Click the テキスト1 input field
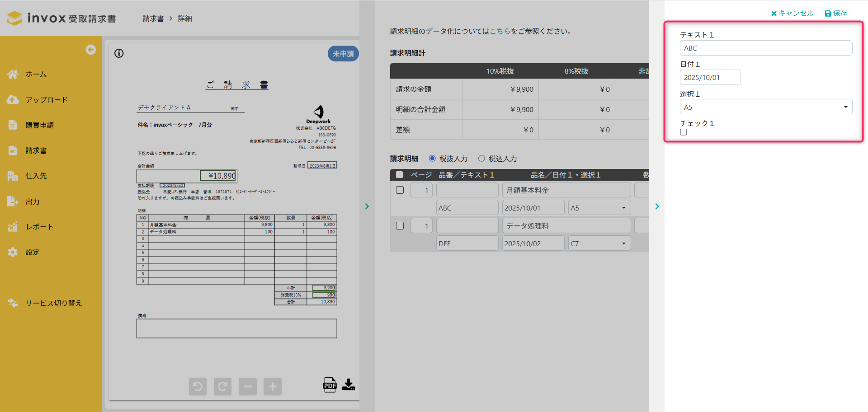The image size is (868, 412). tap(766, 48)
